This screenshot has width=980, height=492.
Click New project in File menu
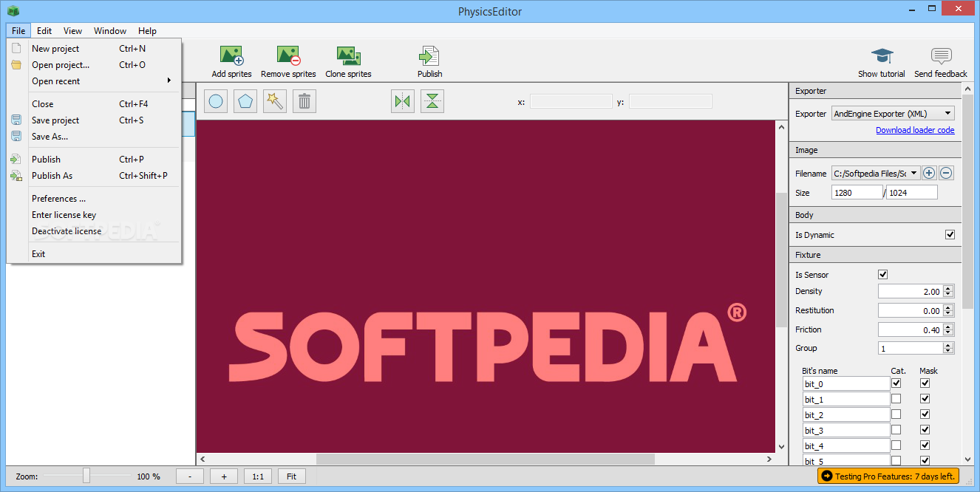click(x=94, y=49)
